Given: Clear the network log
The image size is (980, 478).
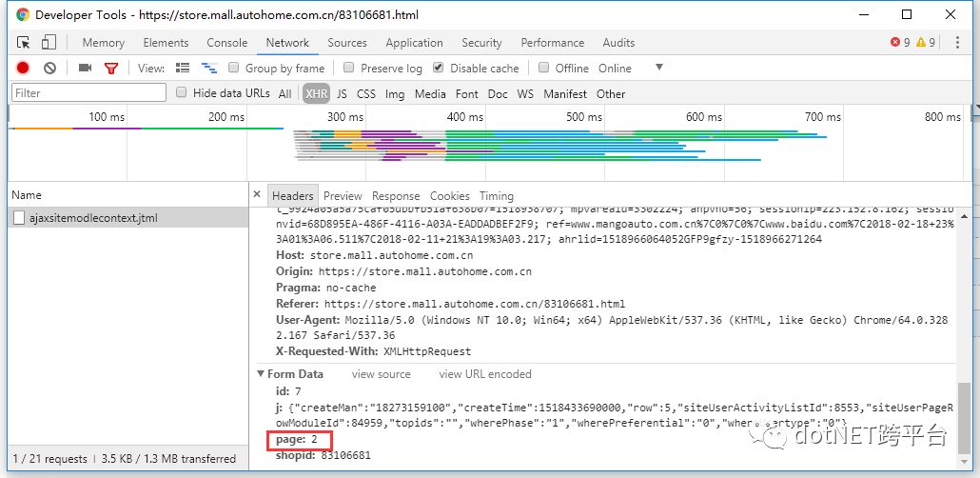Looking at the screenshot, I should click(x=50, y=69).
